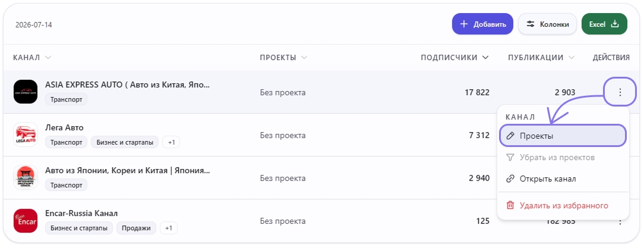Click the download icon on Excel button
This screenshot has width=644, height=247.
pyautogui.click(x=615, y=24)
